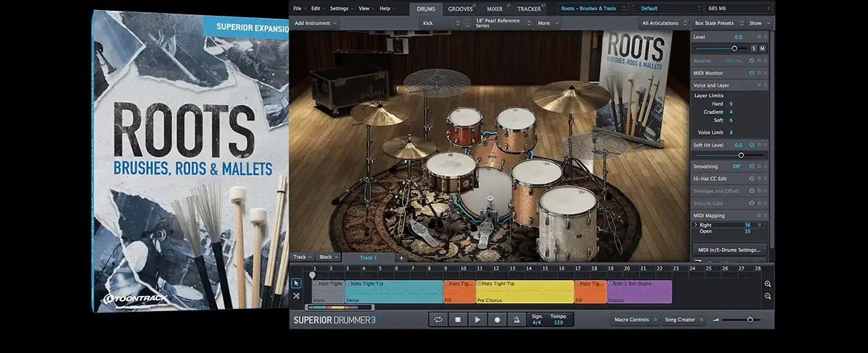Switch to the GROOVES tab
Viewport: 868px width, 353px height.
pos(460,9)
